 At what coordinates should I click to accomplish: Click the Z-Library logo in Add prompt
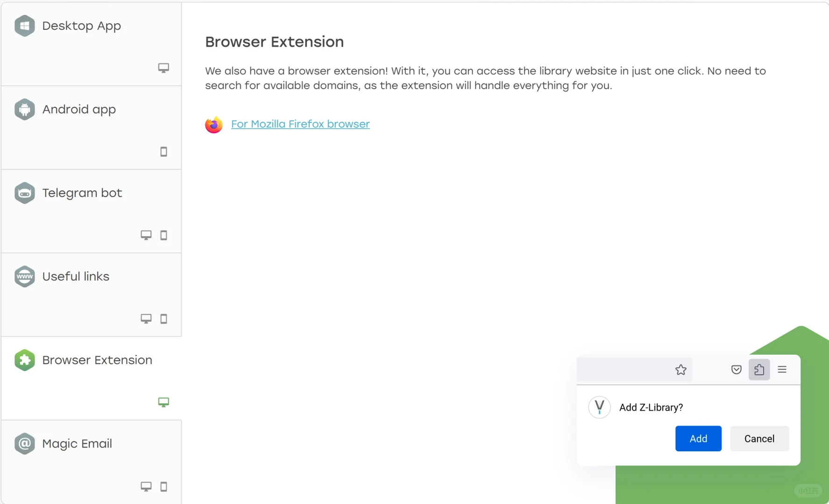[600, 407]
